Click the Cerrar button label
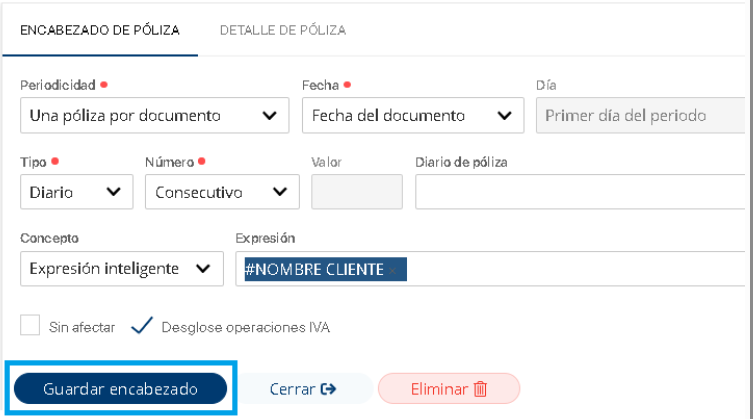Viewport: 753px width, 419px height. click(x=293, y=389)
